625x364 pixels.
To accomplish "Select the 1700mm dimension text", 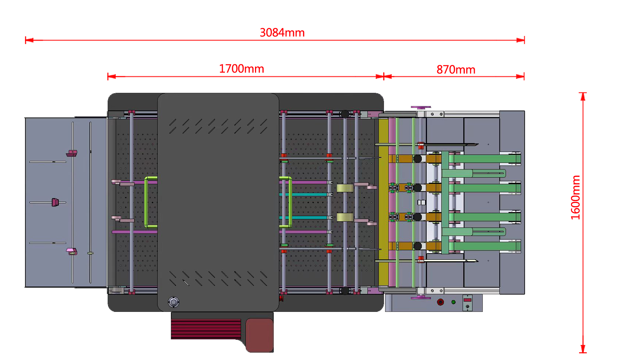I will tap(241, 69).
